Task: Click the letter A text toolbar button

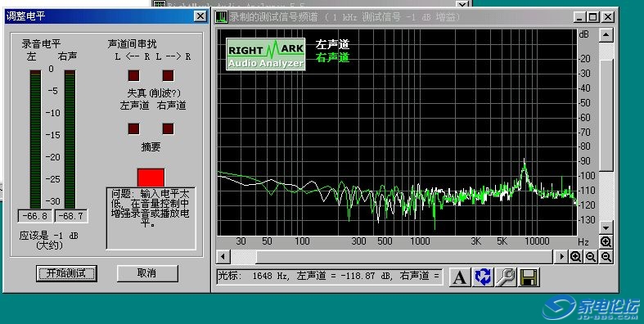Action: click(459, 277)
